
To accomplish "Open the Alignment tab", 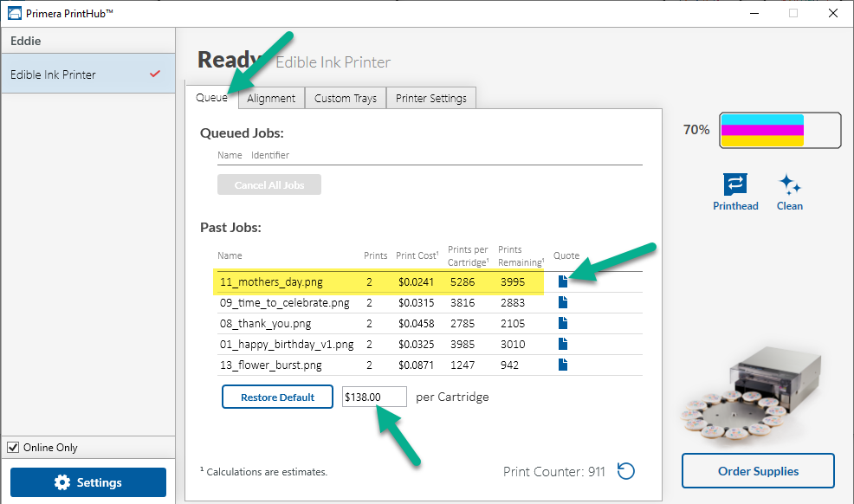I will [271, 98].
